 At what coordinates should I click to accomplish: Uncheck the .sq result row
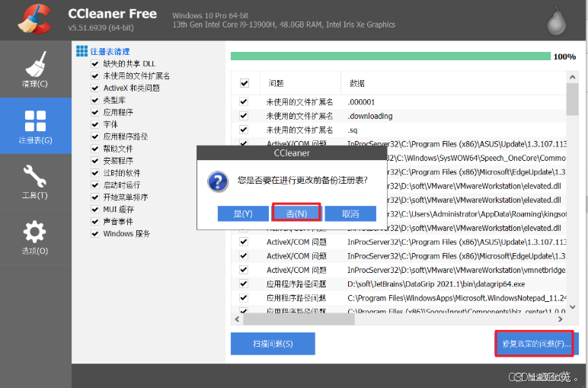coord(244,130)
